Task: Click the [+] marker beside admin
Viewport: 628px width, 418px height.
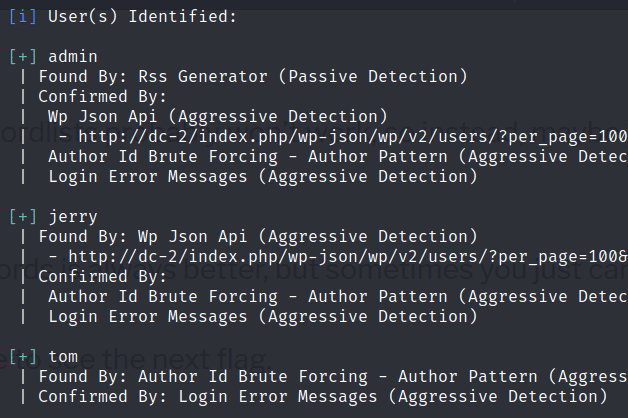Action: pyautogui.click(x=23, y=57)
